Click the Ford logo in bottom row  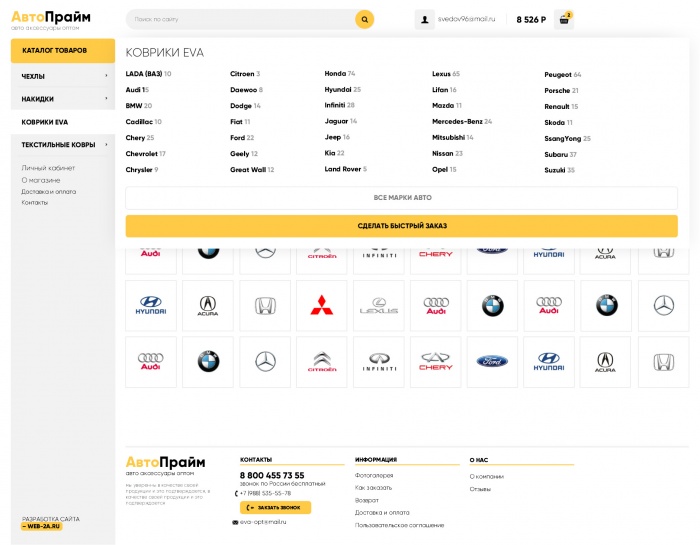491,361
